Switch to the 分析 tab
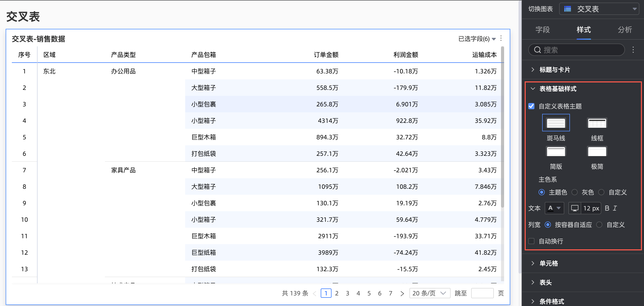 point(625,30)
